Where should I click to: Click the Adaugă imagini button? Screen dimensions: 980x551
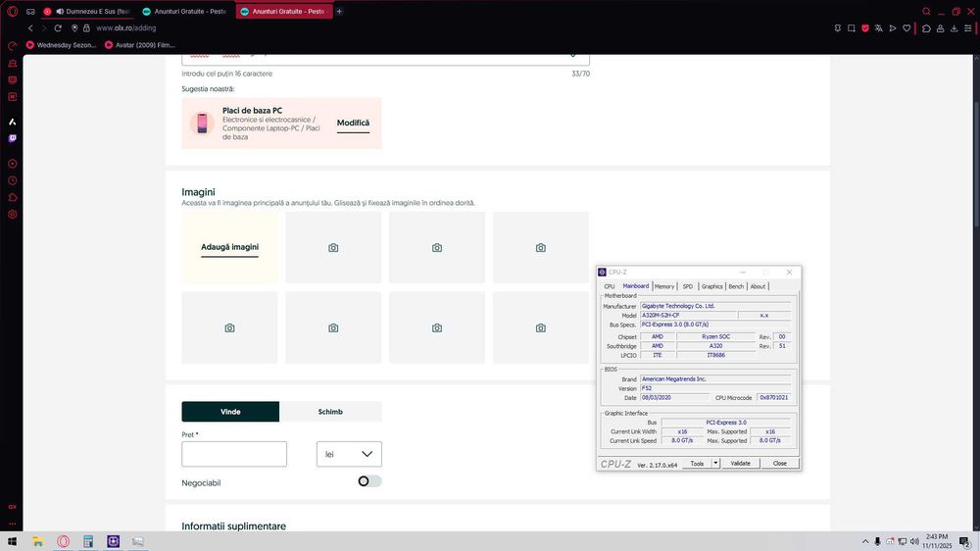point(229,247)
